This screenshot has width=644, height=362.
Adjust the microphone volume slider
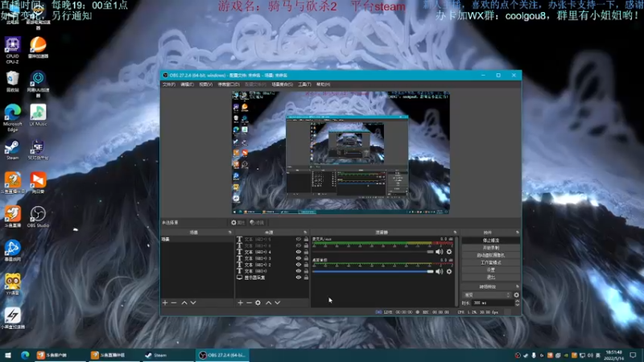click(x=373, y=252)
